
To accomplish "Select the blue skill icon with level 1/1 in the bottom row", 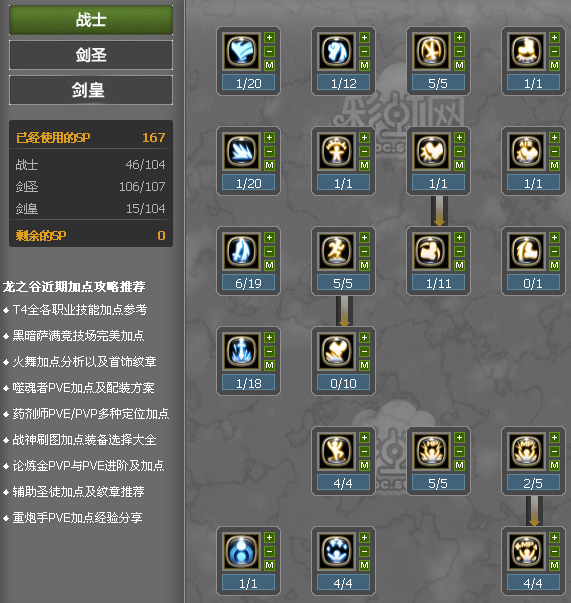I will pyautogui.click(x=241, y=551).
